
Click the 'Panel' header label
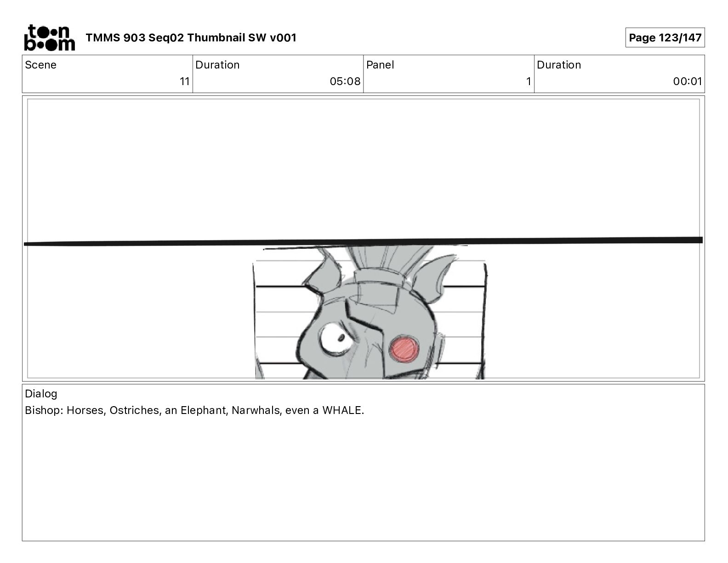click(x=380, y=65)
